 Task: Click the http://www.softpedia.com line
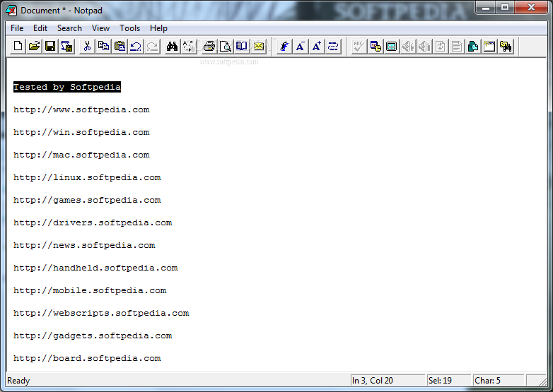81,110
